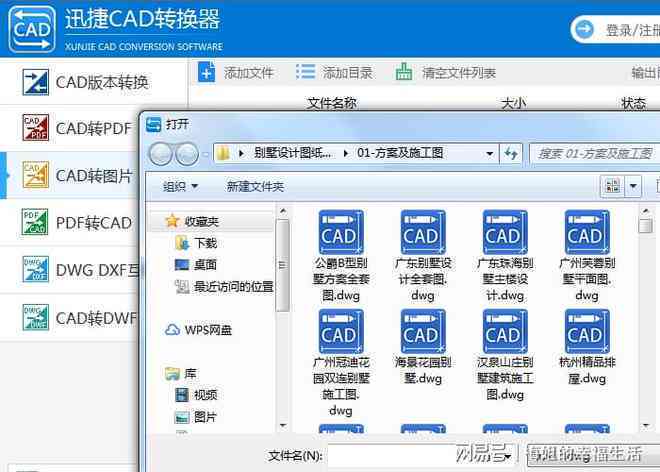Screen dimensions: 660x472
Task: Click the 状态 column header
Action: click(x=633, y=103)
